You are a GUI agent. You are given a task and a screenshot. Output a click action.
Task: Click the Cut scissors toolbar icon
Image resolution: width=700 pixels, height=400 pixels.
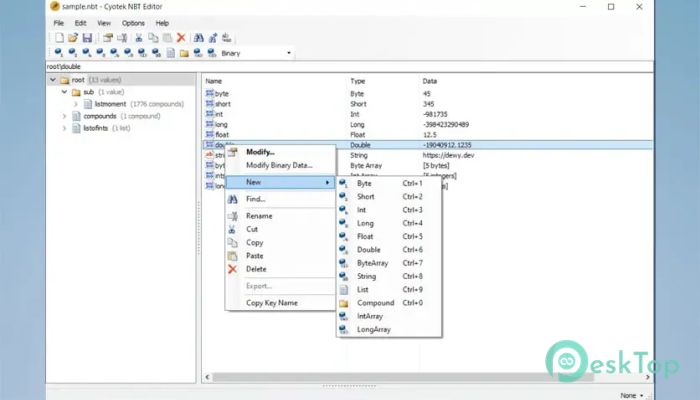pos(139,38)
